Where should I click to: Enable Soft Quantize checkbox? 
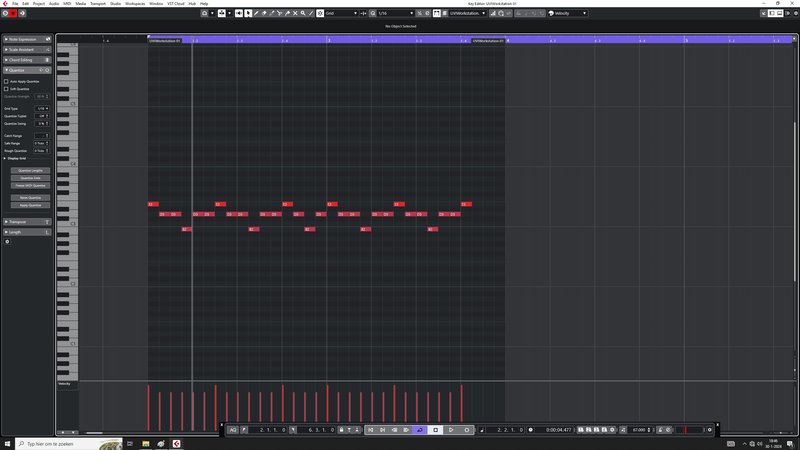pos(6,89)
